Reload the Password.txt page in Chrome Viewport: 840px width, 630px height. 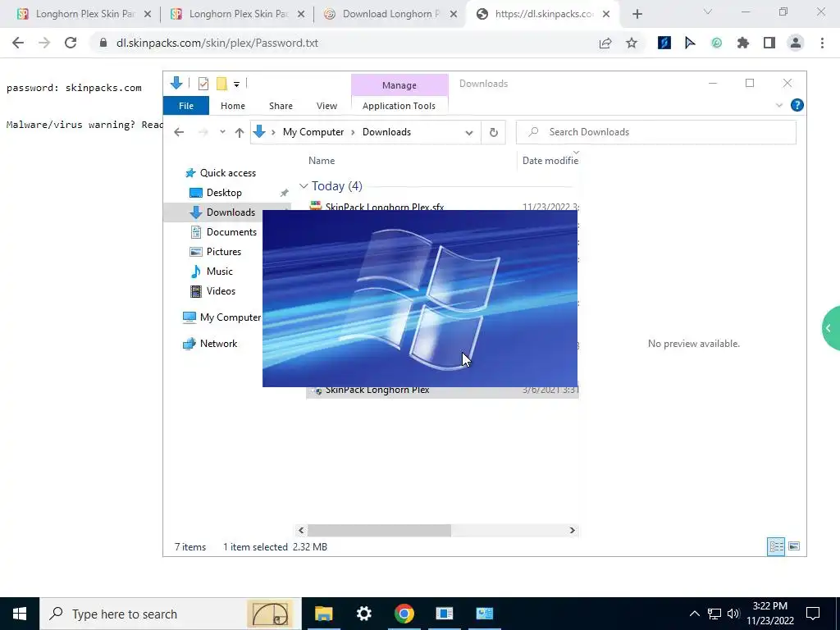[71, 43]
